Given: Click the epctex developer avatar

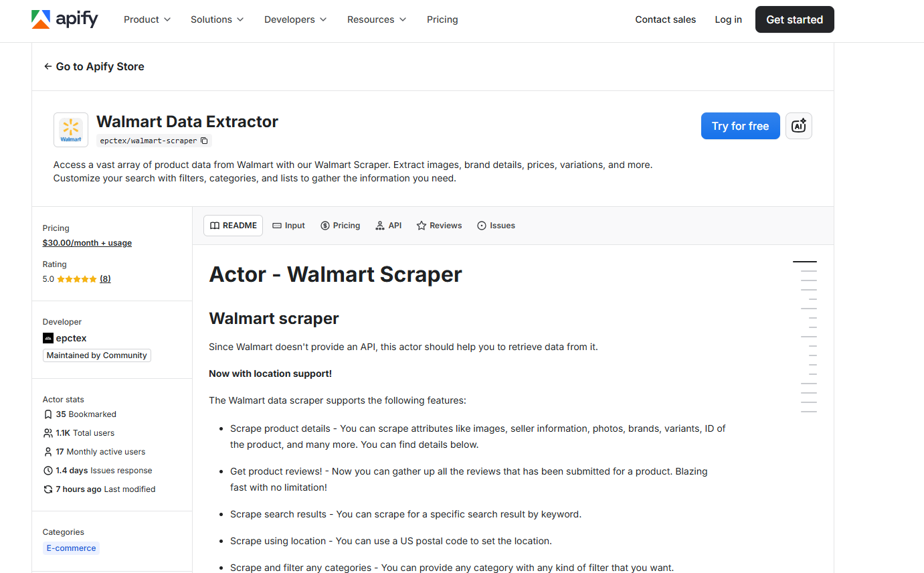Looking at the screenshot, I should click(48, 338).
